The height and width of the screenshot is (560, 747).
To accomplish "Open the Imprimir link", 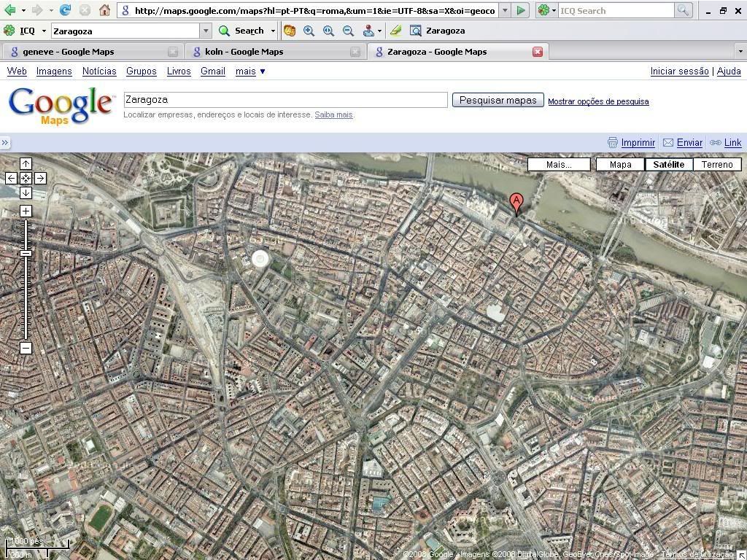I will click(638, 143).
